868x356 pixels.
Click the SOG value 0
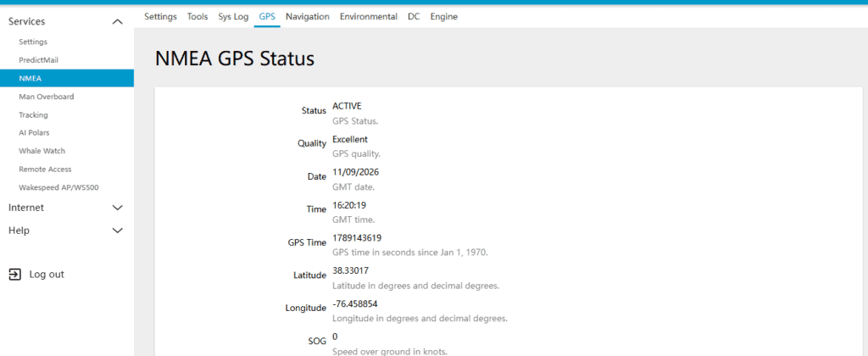[x=335, y=337]
